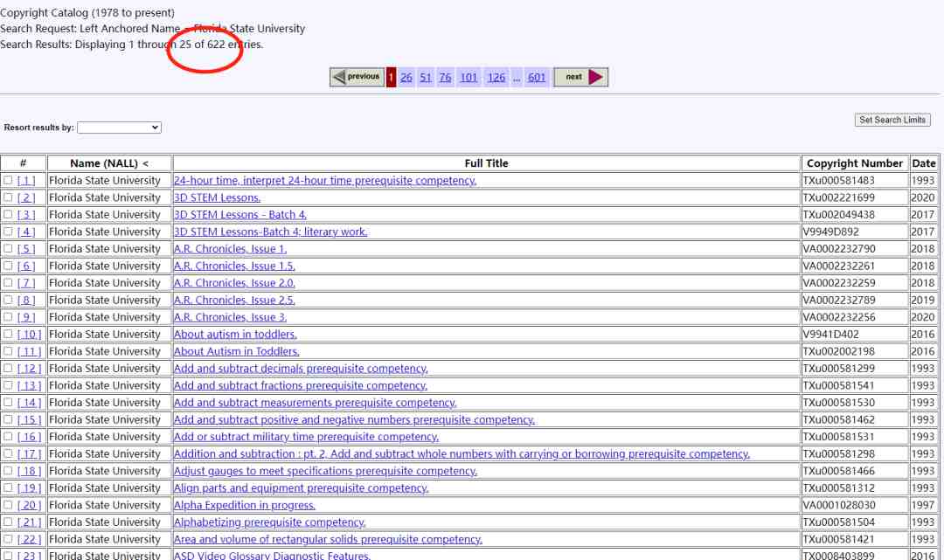Click the Full Title column header
944x560 pixels.
point(487,163)
